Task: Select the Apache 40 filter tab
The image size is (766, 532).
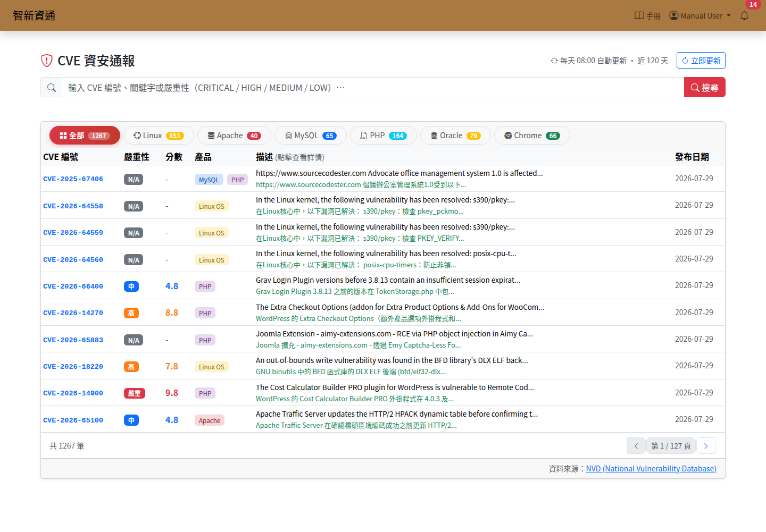Action: pos(234,136)
